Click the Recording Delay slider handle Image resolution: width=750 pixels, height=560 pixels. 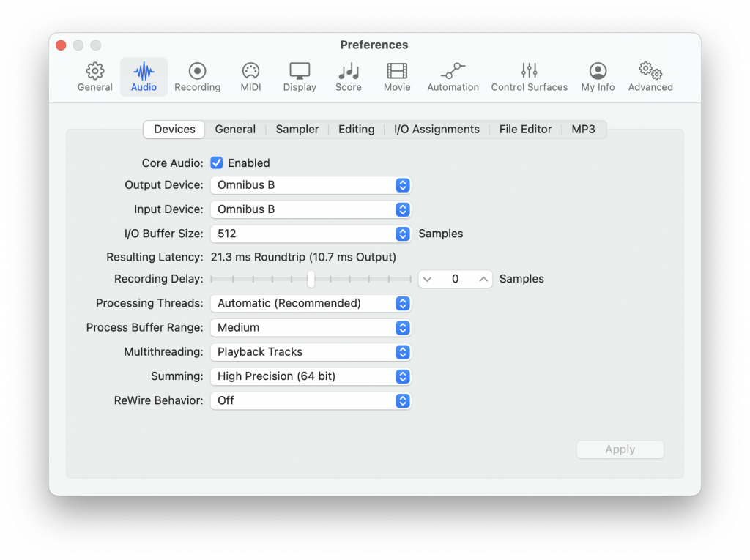311,279
